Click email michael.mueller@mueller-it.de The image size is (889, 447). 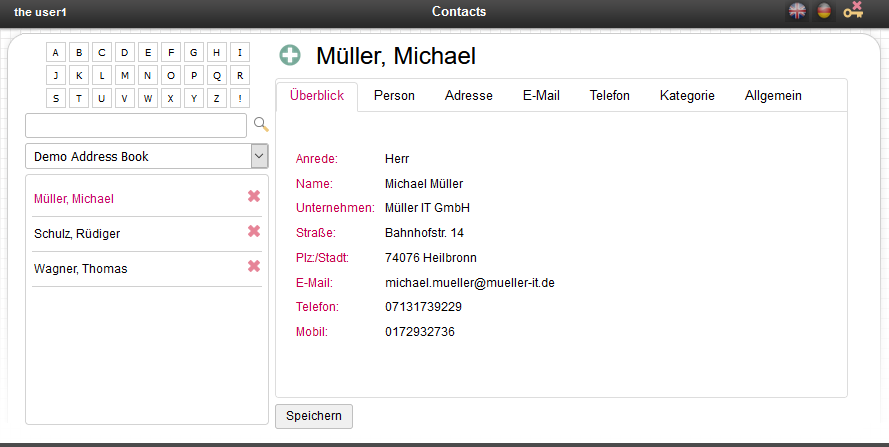click(469, 282)
